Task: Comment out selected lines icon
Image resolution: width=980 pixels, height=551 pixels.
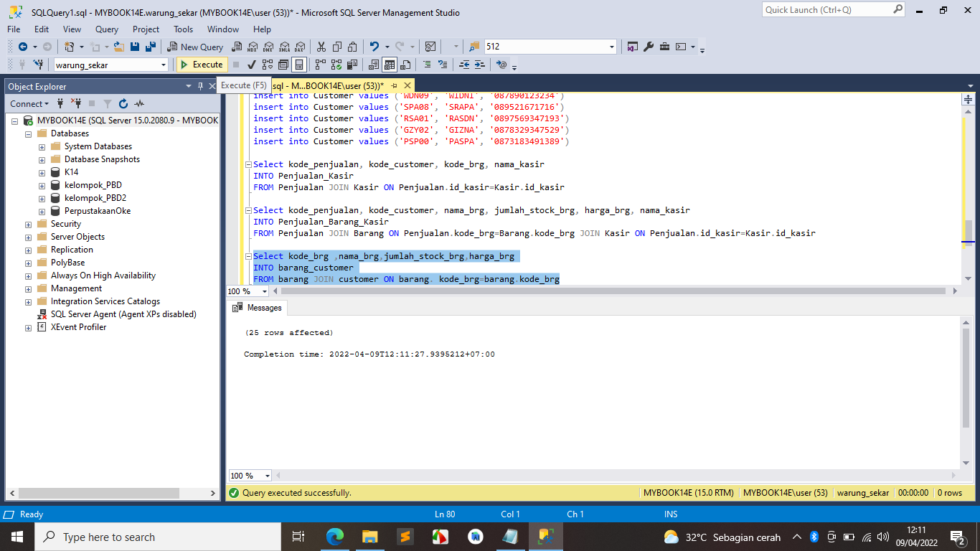Action: (428, 65)
